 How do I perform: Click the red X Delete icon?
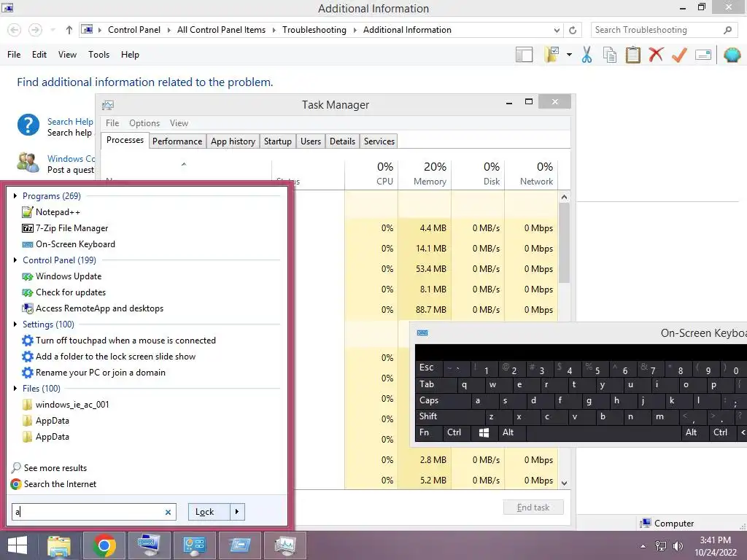pos(656,55)
